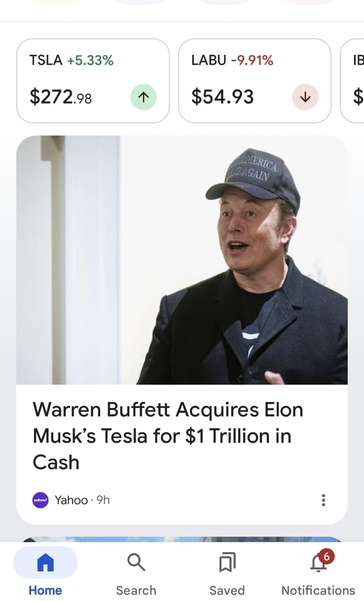Viewport: 364px width, 601px height.
Task: Tap the red down arrow on LABU
Action: (305, 97)
